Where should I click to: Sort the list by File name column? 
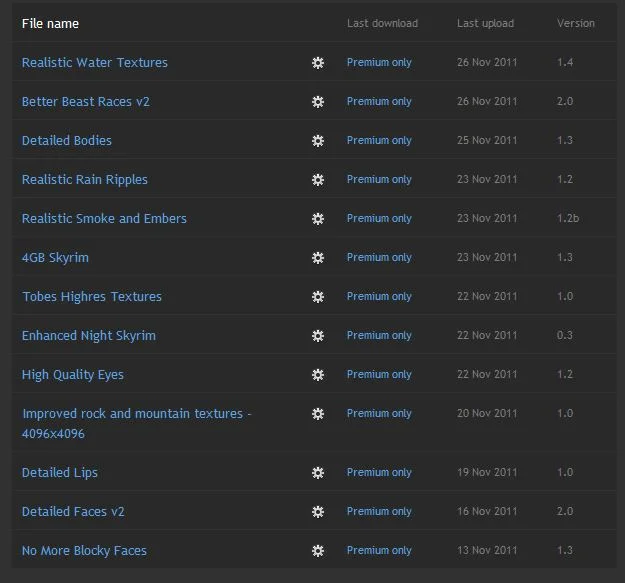(50, 23)
